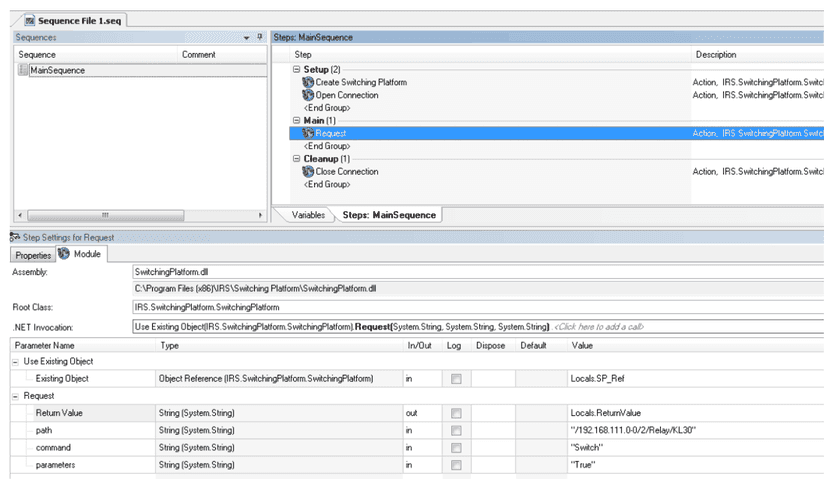This screenshot has height=488, width=833.
Task: Click the Sequences list scrollbar thumb
Action: [106, 215]
